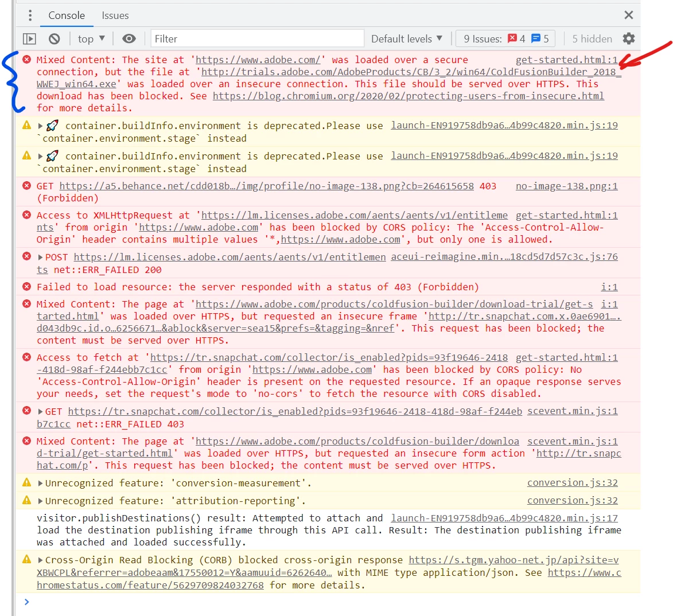Click the error icon next to POST lm.licenses
This screenshot has width=673, height=616.
pos(26,256)
